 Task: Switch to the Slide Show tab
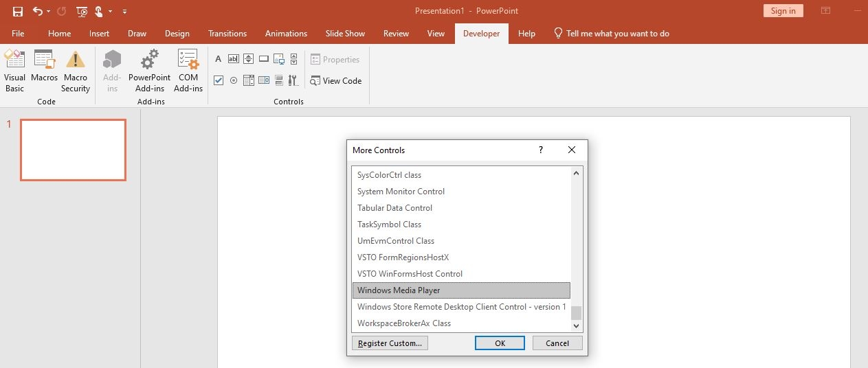pyautogui.click(x=345, y=33)
